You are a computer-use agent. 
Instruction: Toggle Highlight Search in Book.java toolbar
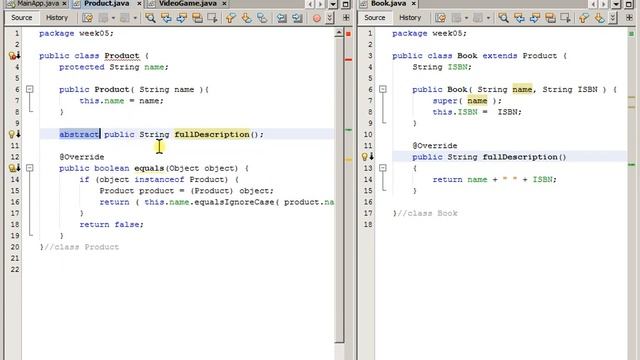550,18
